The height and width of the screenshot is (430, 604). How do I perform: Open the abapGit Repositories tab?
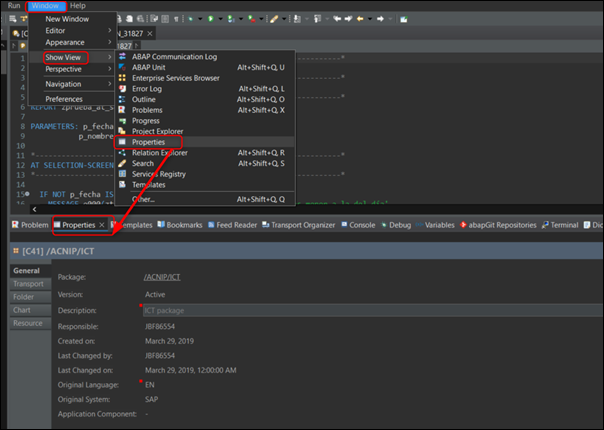pyautogui.click(x=498, y=225)
